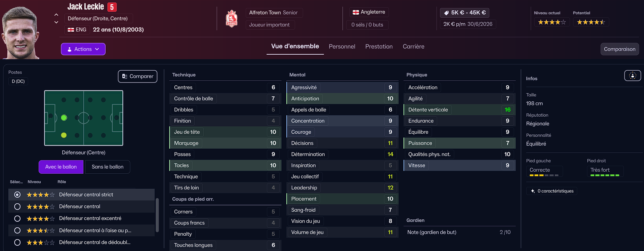Click the ENG nationality flag badge
644x251 pixels.
point(71,30)
